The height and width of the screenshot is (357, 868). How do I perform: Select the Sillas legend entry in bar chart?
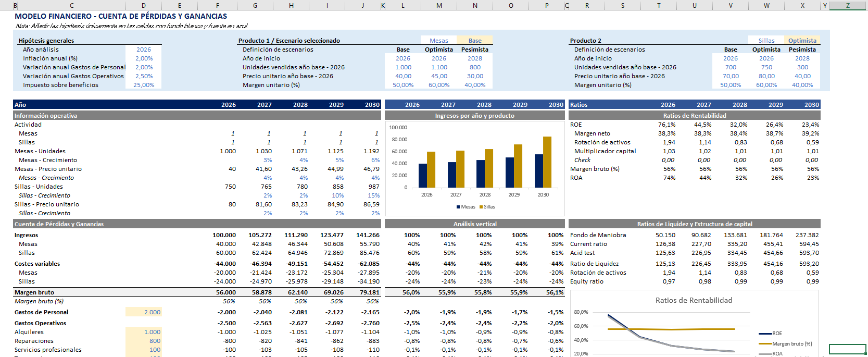point(487,207)
